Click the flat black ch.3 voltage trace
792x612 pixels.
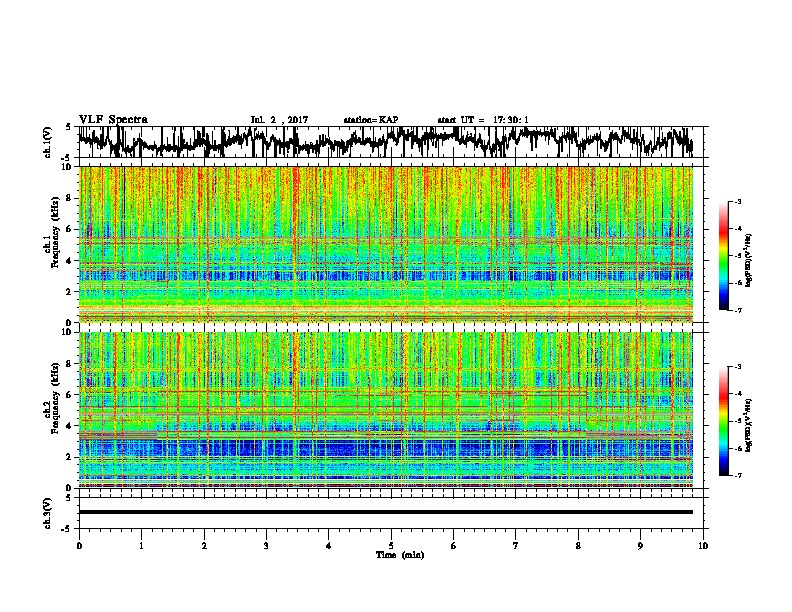(385, 512)
